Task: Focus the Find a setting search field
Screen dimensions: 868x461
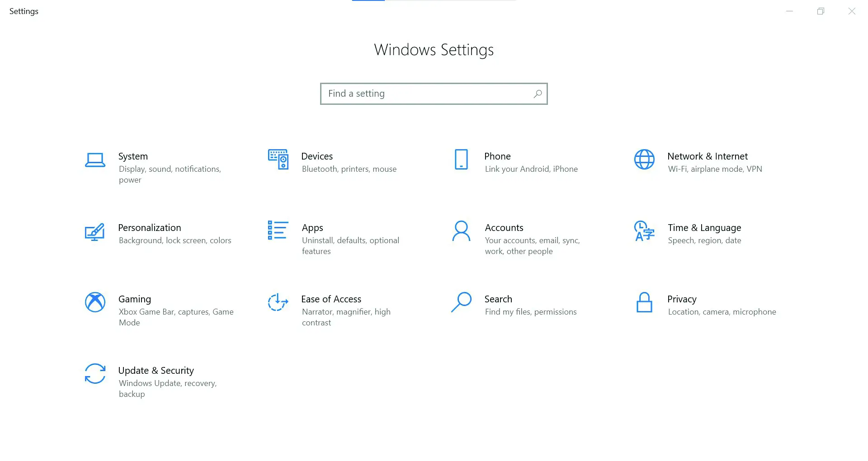Action: (434, 94)
